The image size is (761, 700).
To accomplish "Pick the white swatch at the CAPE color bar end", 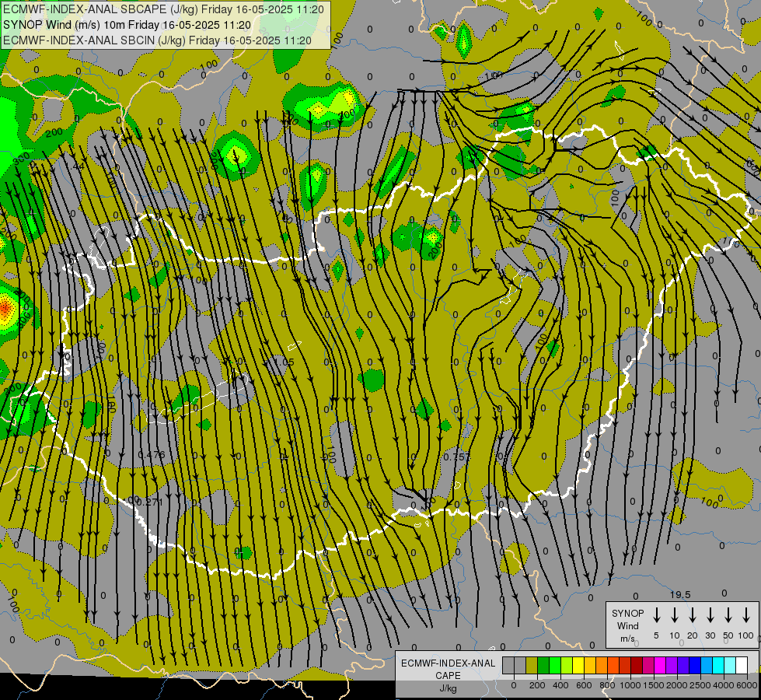I will click(742, 665).
